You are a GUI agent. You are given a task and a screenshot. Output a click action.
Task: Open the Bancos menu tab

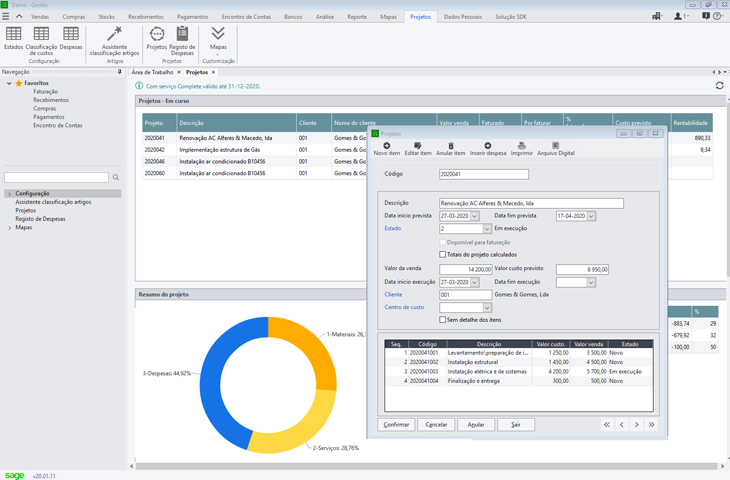point(293,17)
